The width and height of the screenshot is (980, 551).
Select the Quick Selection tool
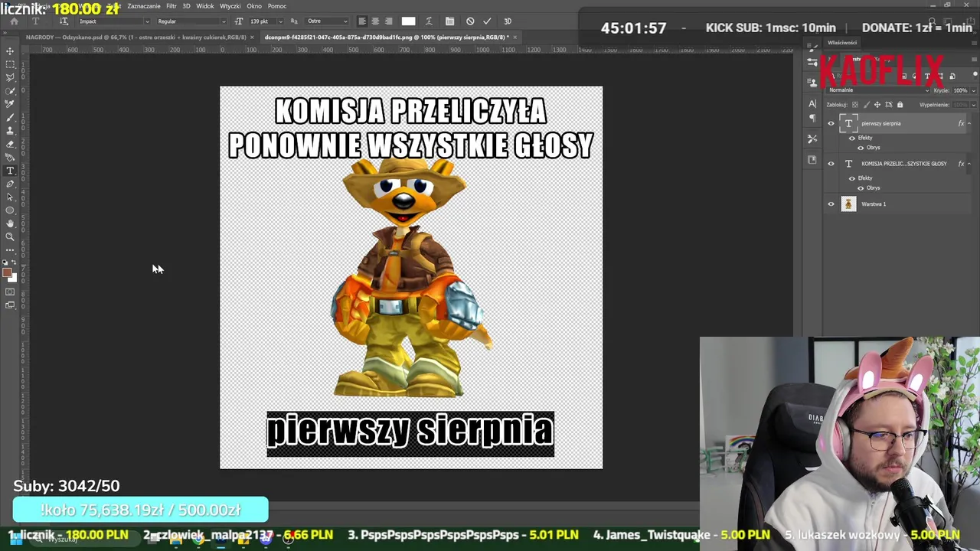pos(10,91)
